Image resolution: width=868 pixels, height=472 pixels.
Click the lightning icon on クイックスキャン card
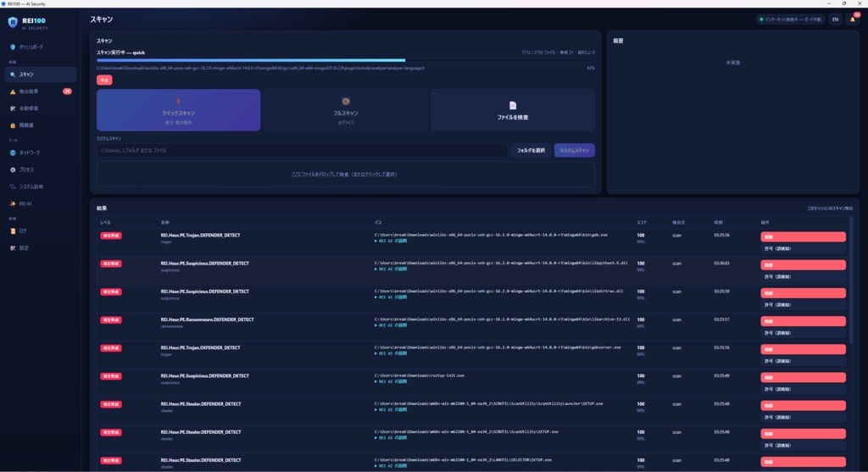(x=178, y=101)
